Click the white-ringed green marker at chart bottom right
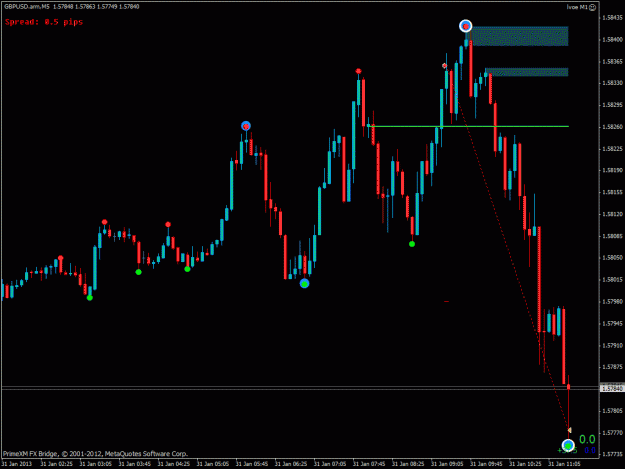The width and height of the screenshot is (625, 469). pyautogui.click(x=568, y=445)
